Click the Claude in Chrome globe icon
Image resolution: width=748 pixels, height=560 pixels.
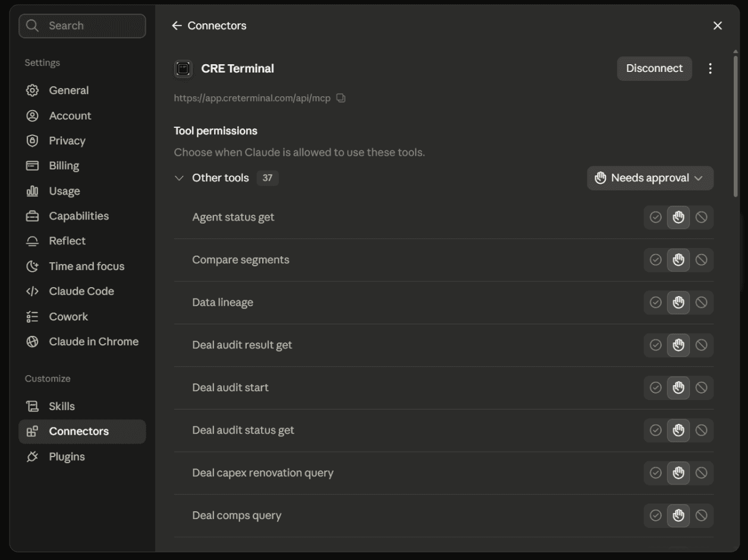[x=33, y=342]
